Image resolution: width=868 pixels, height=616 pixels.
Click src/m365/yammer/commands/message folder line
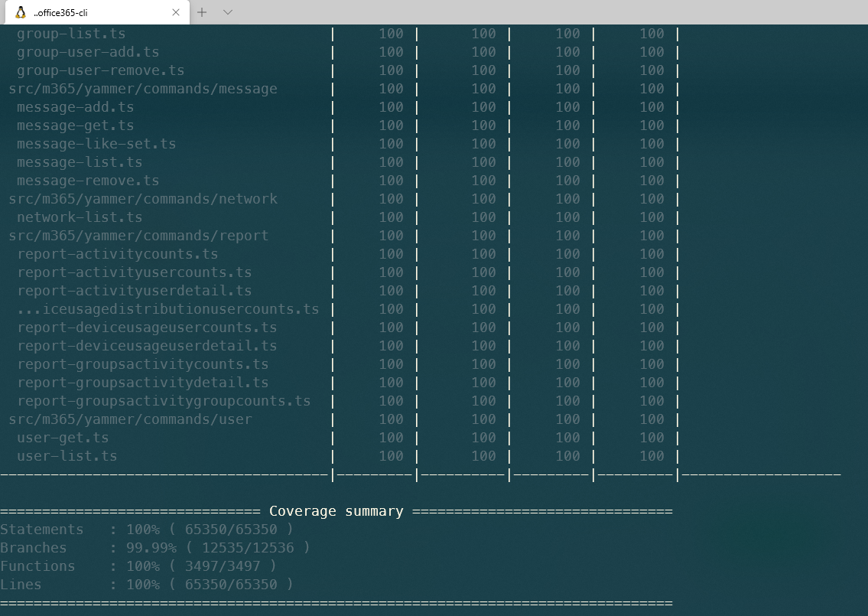(143, 89)
